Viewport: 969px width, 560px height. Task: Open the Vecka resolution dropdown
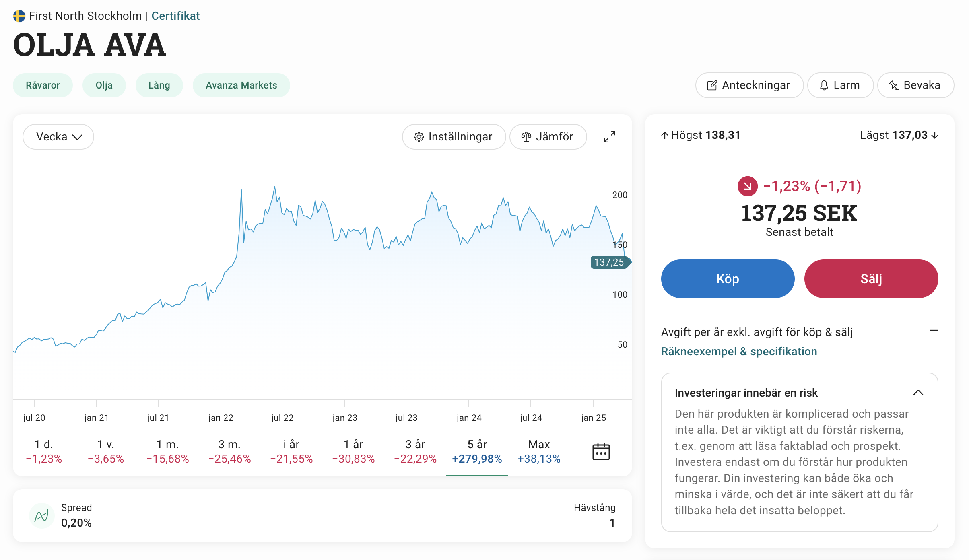coord(58,137)
